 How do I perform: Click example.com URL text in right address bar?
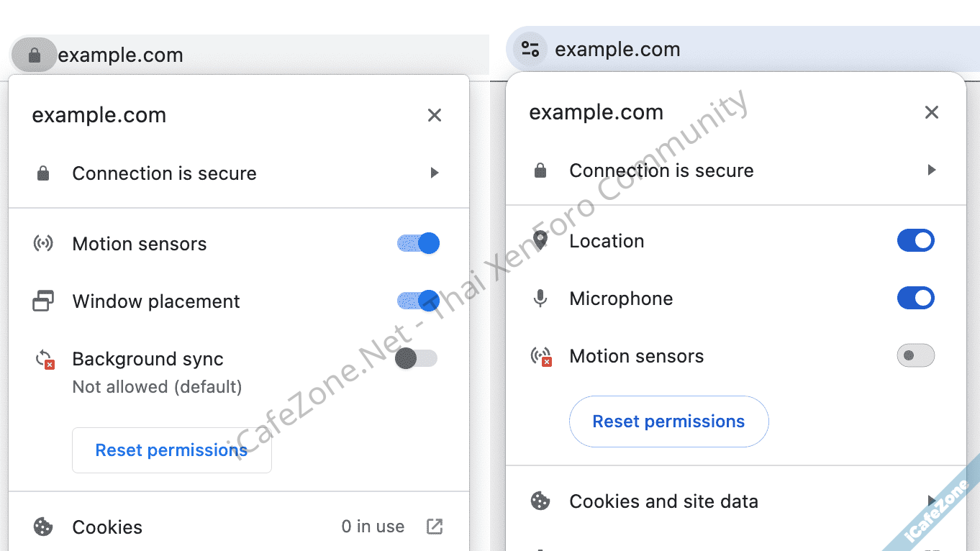[617, 50]
